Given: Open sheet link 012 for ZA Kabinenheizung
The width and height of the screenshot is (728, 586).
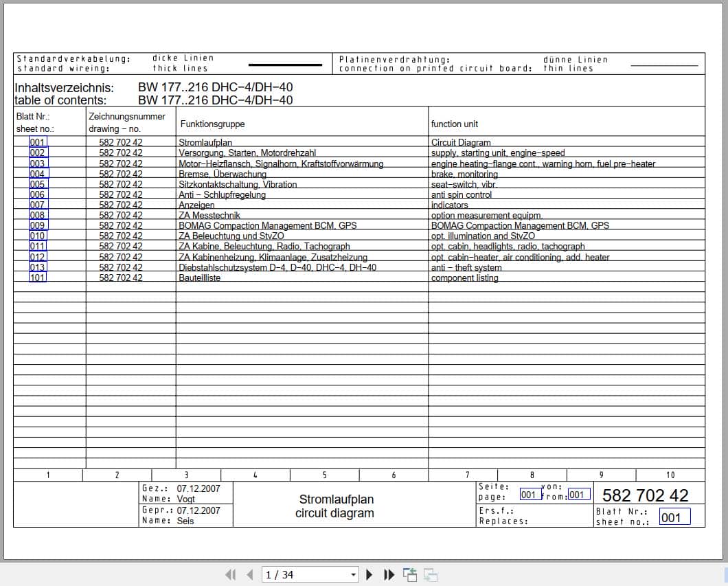Looking at the screenshot, I should [38, 257].
